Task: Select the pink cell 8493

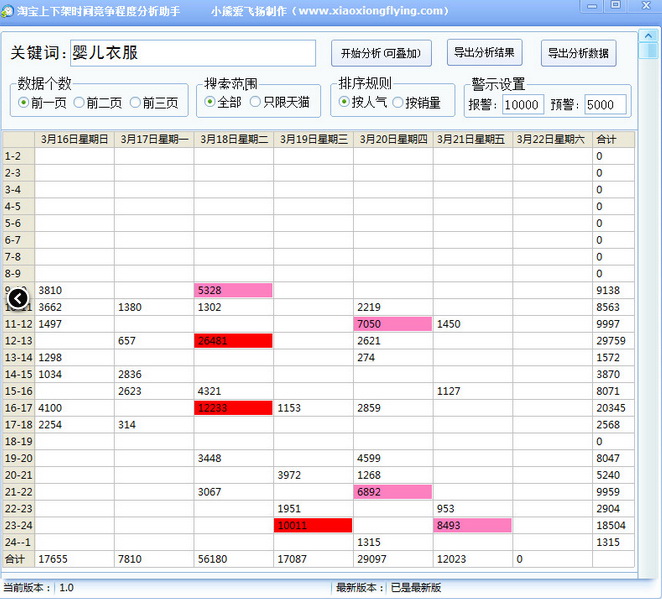Action: click(472, 525)
